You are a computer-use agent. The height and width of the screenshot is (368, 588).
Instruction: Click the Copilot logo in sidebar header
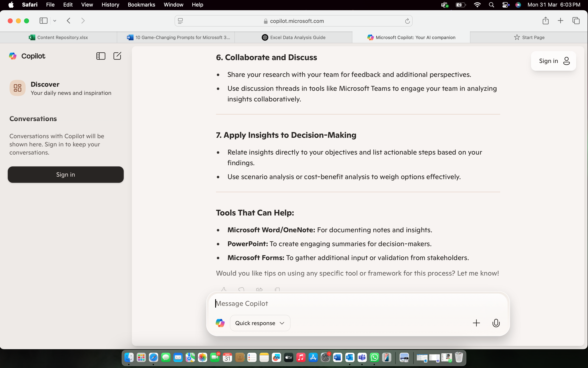[13, 56]
